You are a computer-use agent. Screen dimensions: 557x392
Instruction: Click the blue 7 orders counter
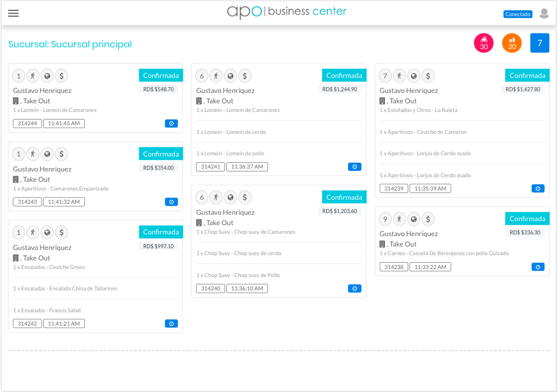click(x=540, y=43)
